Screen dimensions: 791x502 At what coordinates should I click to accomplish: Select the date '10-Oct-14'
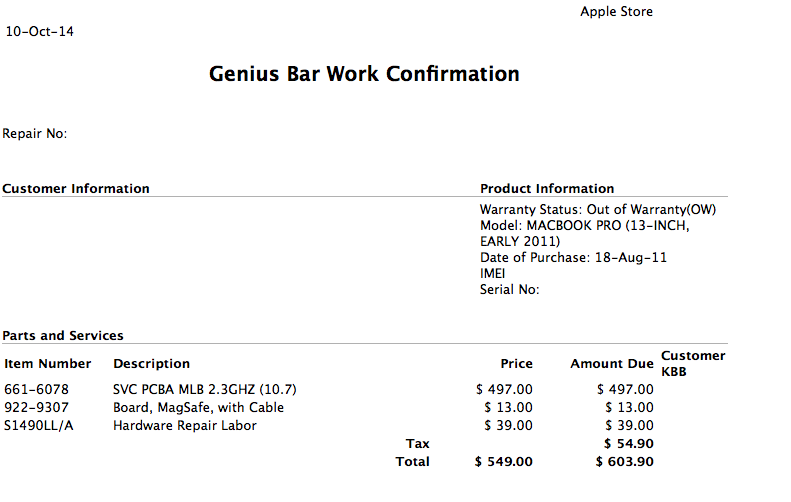[39, 31]
